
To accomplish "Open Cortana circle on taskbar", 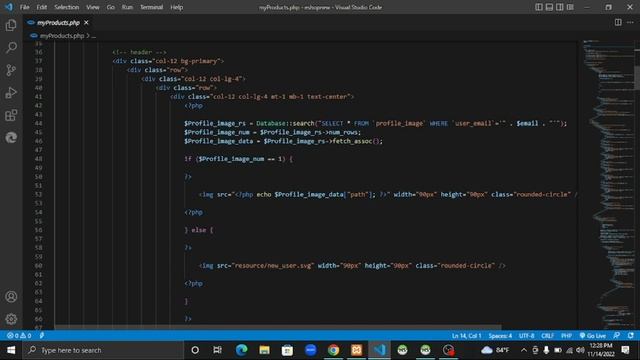I will tap(195, 350).
